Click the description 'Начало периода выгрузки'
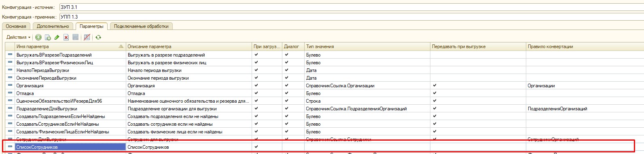644x154 pixels. pyautogui.click(x=155, y=70)
